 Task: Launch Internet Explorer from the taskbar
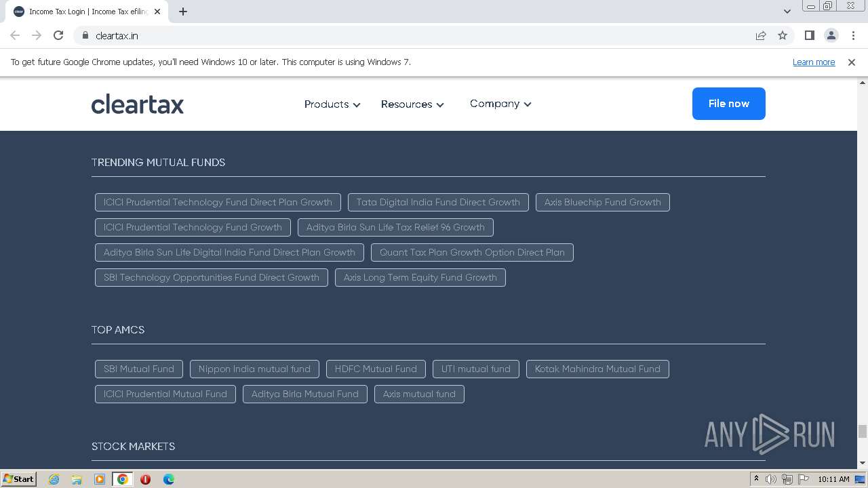(54, 479)
